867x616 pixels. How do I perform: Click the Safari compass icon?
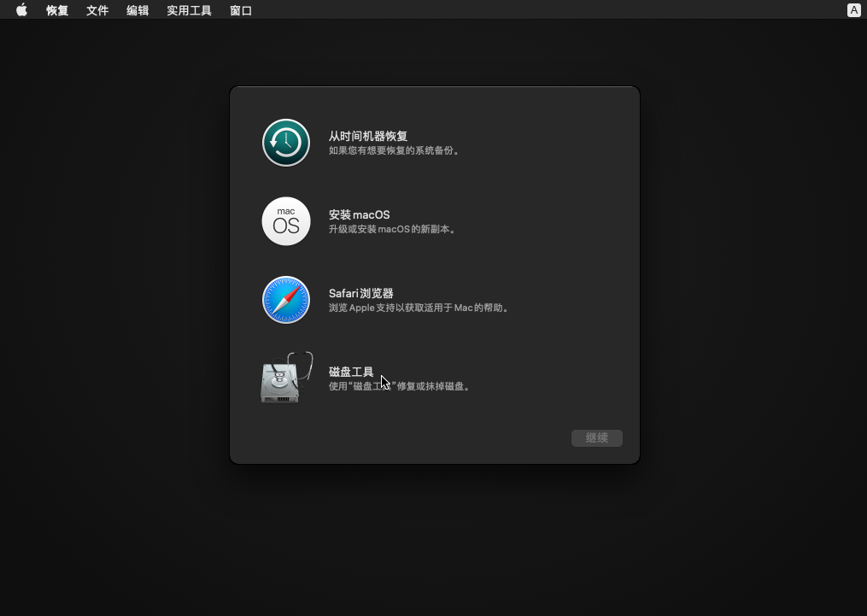[x=286, y=300]
